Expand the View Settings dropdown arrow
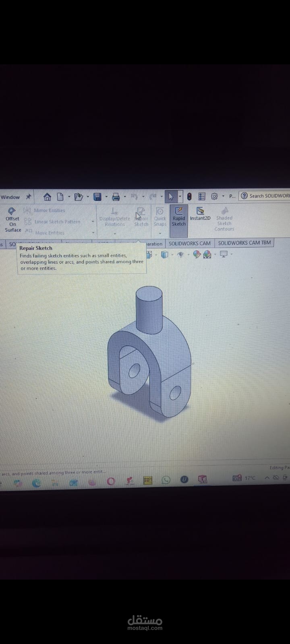290x644 pixels. point(232,254)
